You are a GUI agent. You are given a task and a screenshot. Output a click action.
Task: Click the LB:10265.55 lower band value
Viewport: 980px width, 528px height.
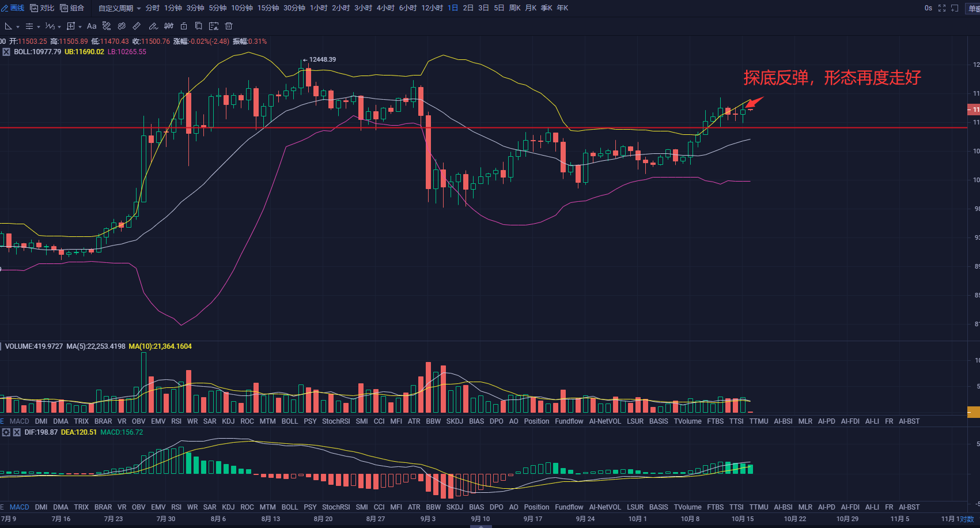pos(127,52)
